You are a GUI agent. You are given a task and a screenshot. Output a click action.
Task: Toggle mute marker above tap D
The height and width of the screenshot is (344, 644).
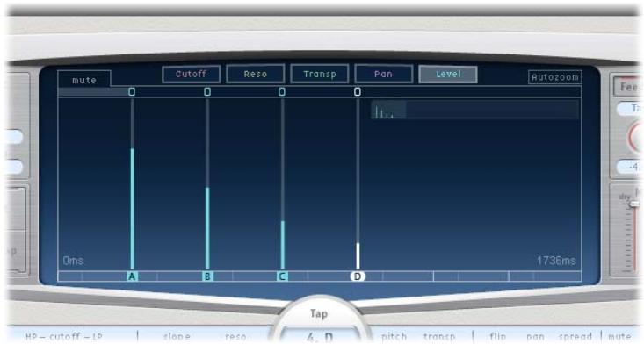[358, 92]
